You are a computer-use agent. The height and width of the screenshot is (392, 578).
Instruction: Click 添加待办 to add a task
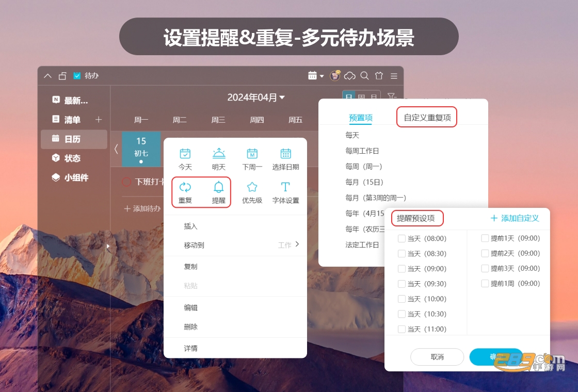[x=142, y=209]
